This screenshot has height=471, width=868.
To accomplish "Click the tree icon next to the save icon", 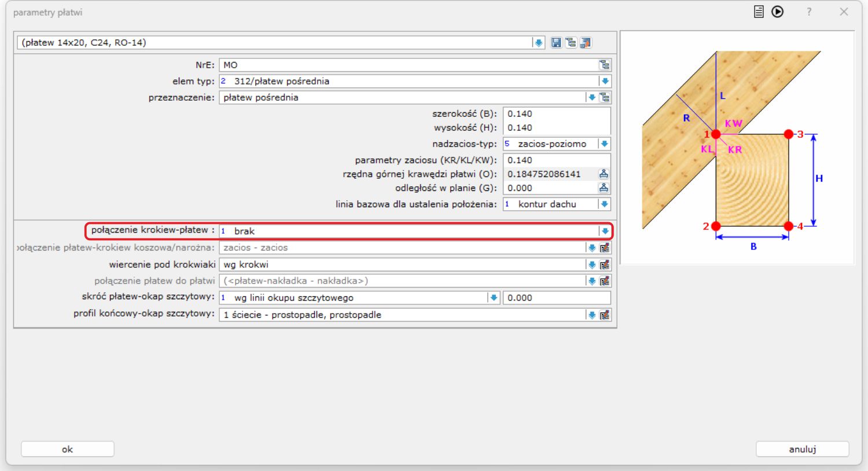I will pyautogui.click(x=571, y=43).
